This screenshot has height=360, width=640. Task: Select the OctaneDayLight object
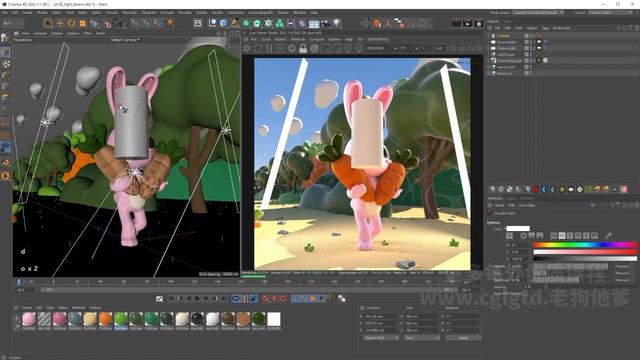point(509,60)
